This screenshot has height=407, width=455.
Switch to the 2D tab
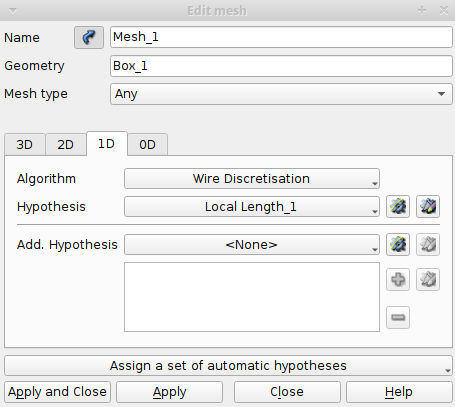tap(66, 145)
